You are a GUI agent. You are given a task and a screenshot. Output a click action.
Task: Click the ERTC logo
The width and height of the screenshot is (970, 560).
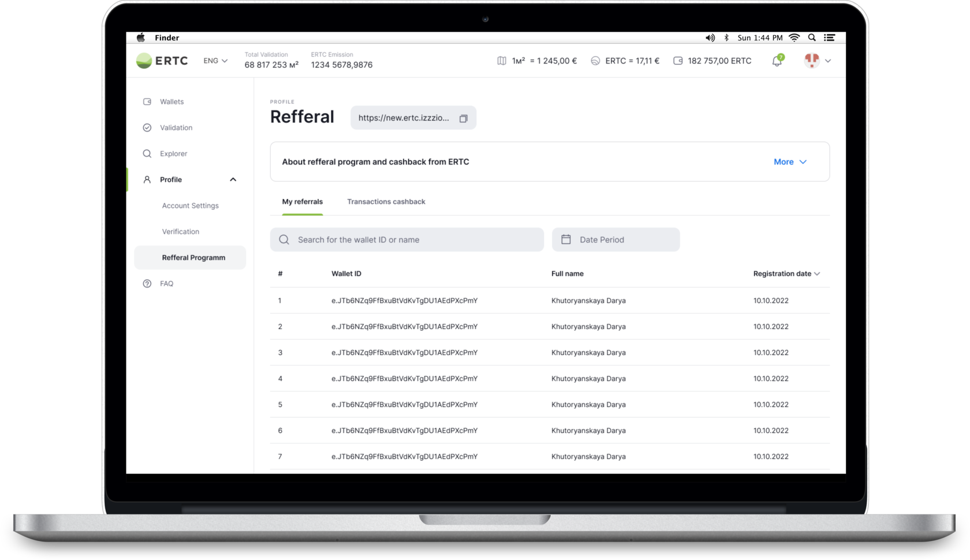pos(162,61)
